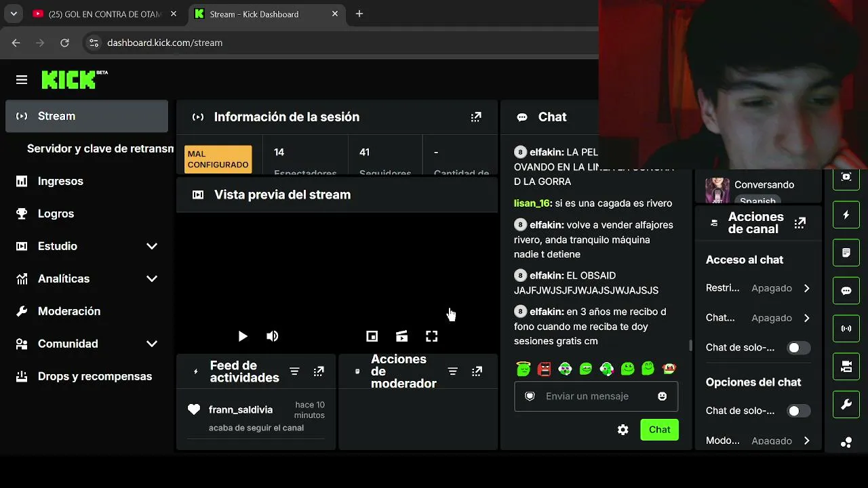The height and width of the screenshot is (488, 868).
Task: Click the MAL CONFIGURADO status badge
Action: tap(218, 159)
